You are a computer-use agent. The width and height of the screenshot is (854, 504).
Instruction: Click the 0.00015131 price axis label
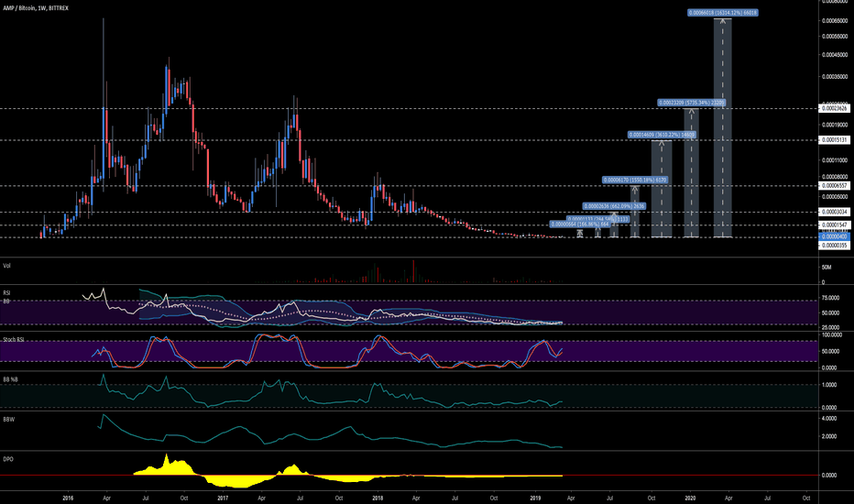(x=835, y=140)
